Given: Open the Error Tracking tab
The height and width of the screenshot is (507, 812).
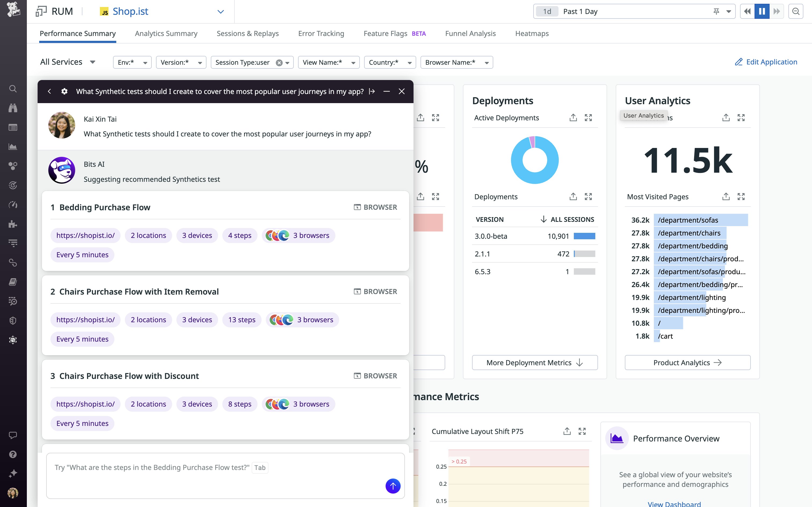Looking at the screenshot, I should [321, 34].
